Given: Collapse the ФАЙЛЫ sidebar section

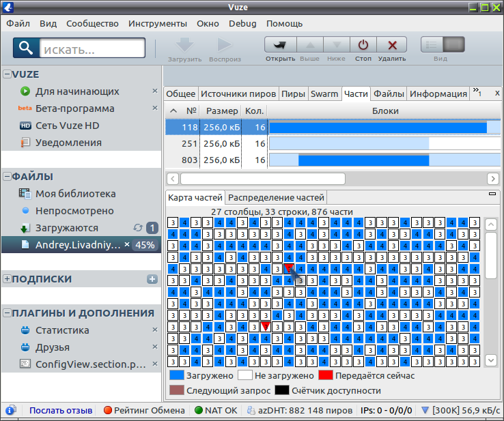Looking at the screenshot, I should point(7,176).
